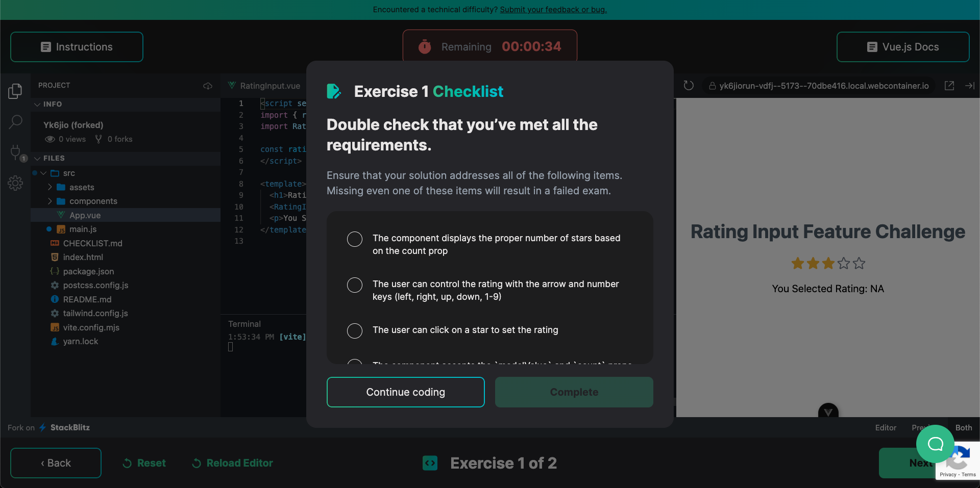Screen dimensions: 980x488
Task: Check the arrow and number keys requirement
Action: tap(355, 285)
